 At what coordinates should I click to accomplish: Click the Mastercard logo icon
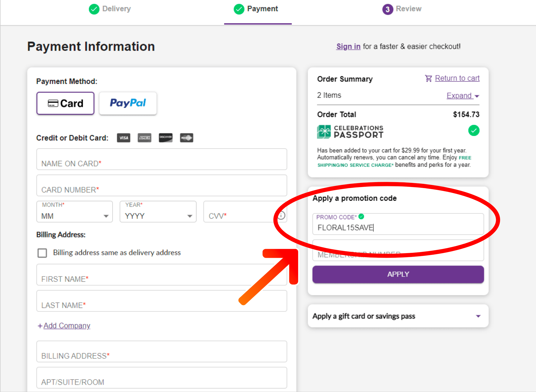[187, 138]
